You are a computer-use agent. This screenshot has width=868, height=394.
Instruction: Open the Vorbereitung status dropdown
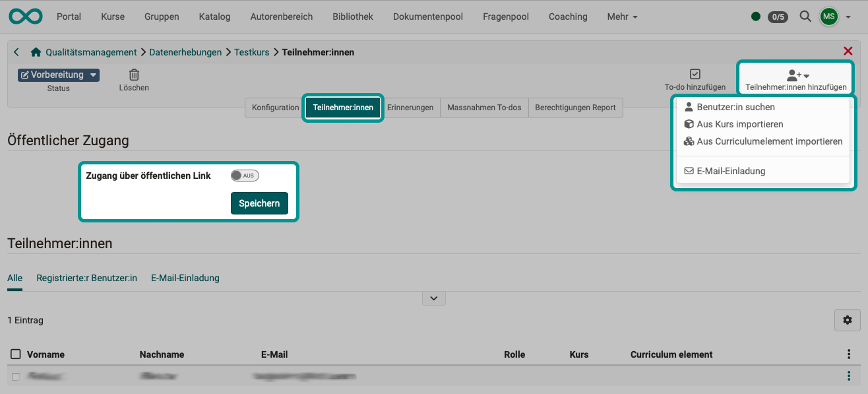58,75
